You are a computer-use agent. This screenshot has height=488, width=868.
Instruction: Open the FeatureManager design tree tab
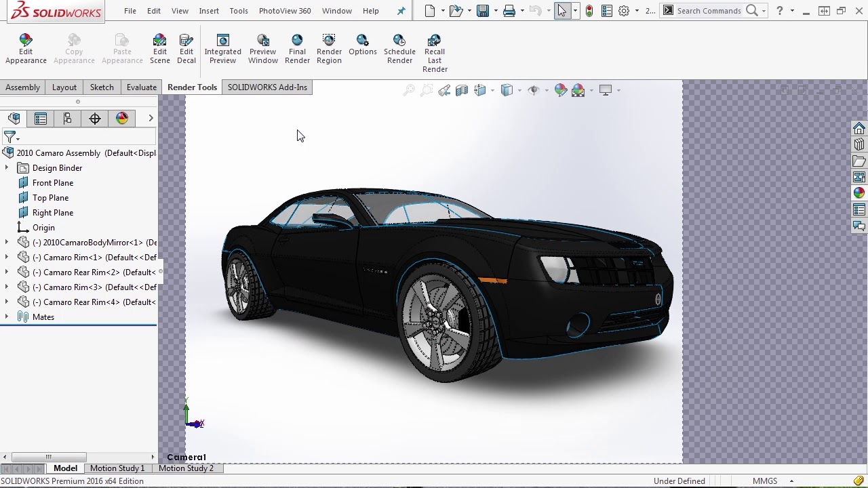pyautogui.click(x=14, y=119)
